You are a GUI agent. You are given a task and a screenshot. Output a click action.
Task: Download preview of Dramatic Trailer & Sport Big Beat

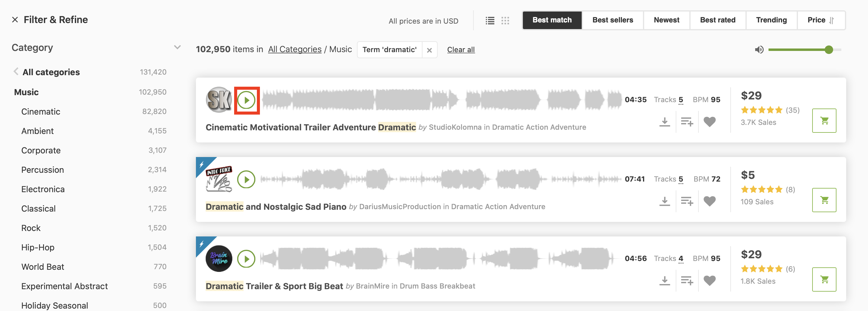tap(664, 281)
